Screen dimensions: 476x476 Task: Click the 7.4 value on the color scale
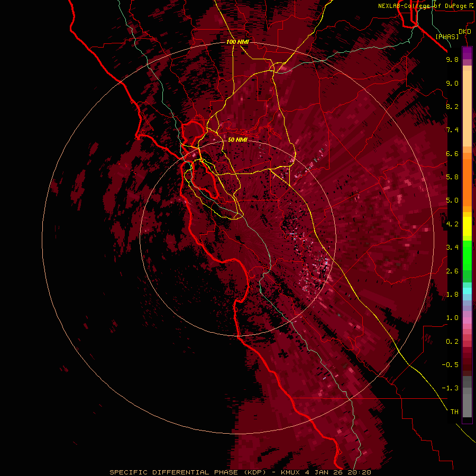pos(452,130)
